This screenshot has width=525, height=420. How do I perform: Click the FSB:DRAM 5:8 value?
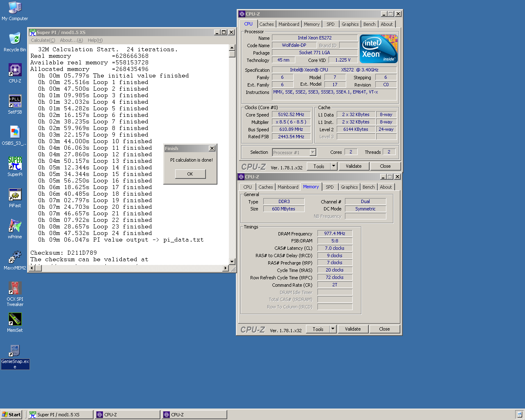pos(335,241)
